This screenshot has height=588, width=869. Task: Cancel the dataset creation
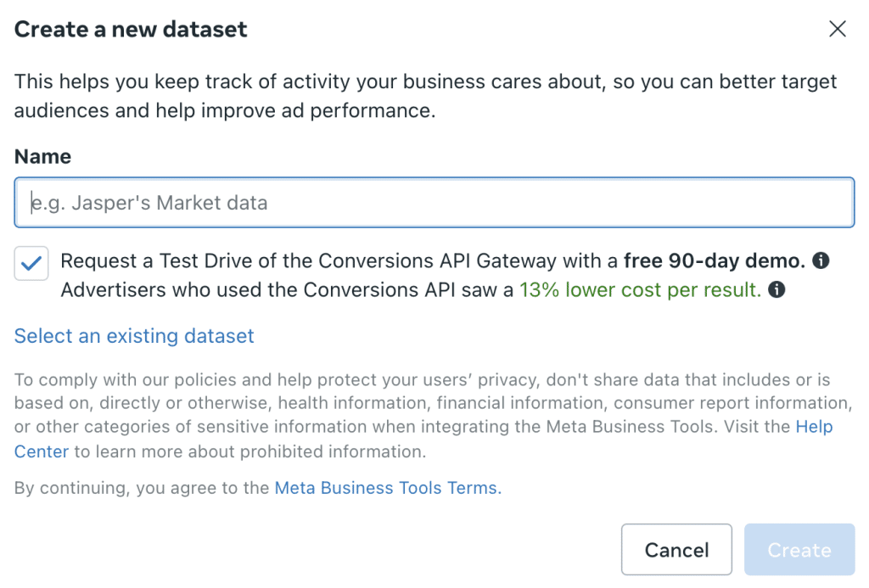[676, 550]
